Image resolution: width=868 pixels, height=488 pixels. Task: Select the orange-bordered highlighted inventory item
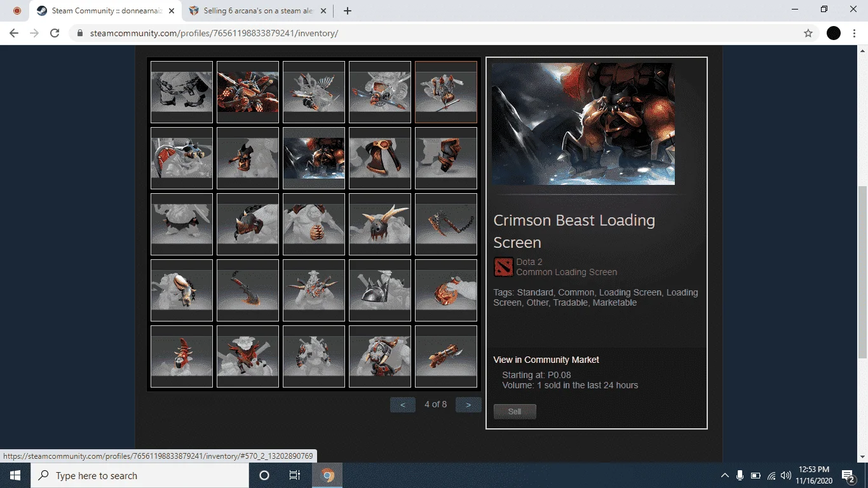446,92
